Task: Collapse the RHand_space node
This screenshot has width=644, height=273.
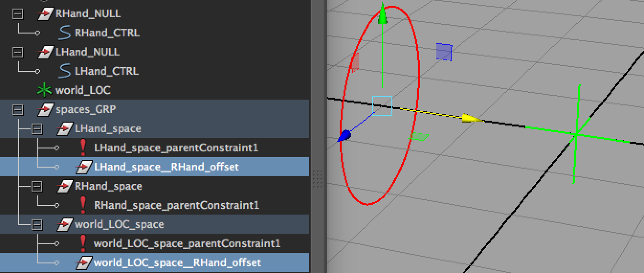Action: [x=37, y=186]
